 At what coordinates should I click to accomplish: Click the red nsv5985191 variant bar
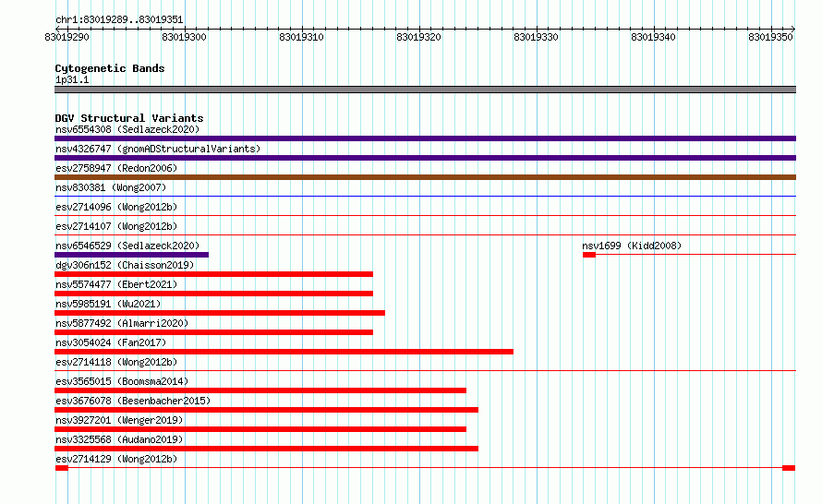click(220, 313)
